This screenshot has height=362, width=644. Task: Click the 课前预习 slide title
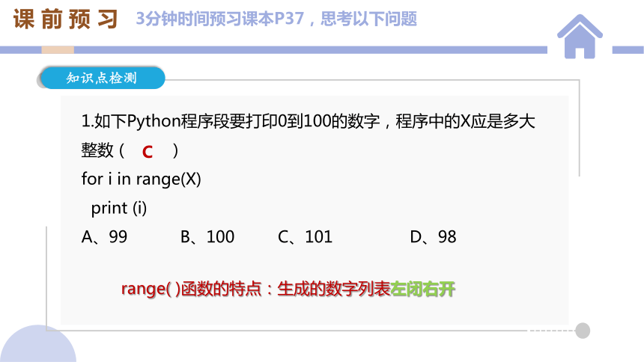(x=66, y=19)
